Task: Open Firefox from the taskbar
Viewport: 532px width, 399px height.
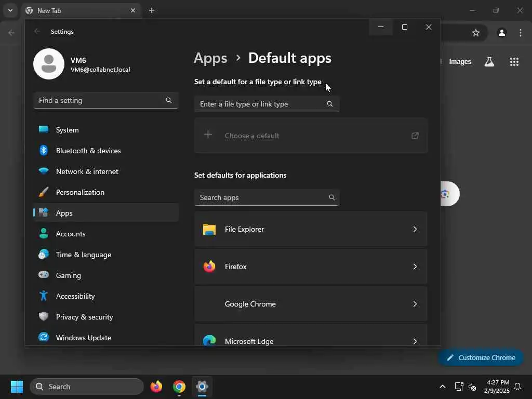Action: pos(156,387)
